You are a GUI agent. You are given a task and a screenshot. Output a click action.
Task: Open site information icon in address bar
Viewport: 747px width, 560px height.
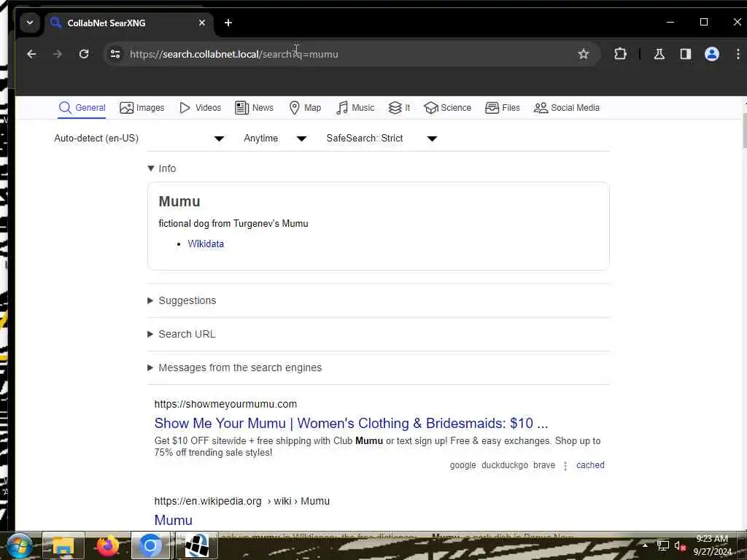tap(115, 54)
